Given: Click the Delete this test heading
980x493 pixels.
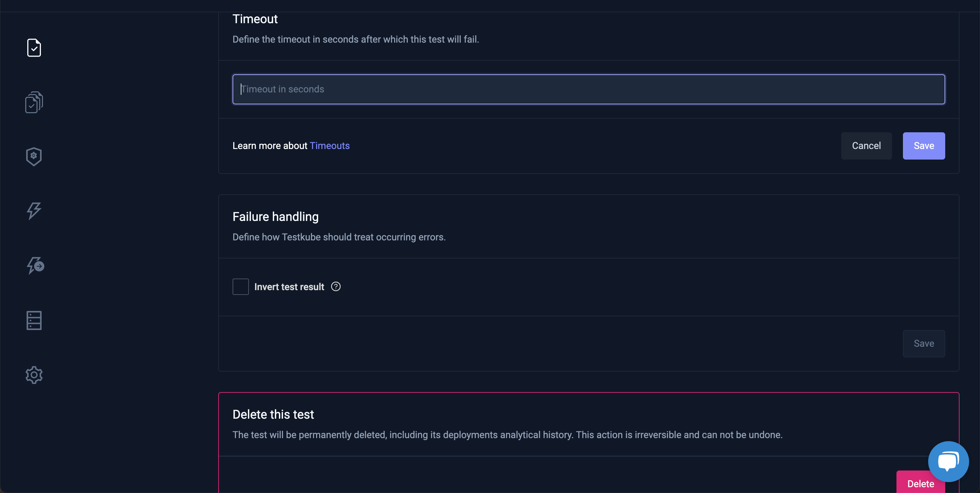Looking at the screenshot, I should point(273,414).
